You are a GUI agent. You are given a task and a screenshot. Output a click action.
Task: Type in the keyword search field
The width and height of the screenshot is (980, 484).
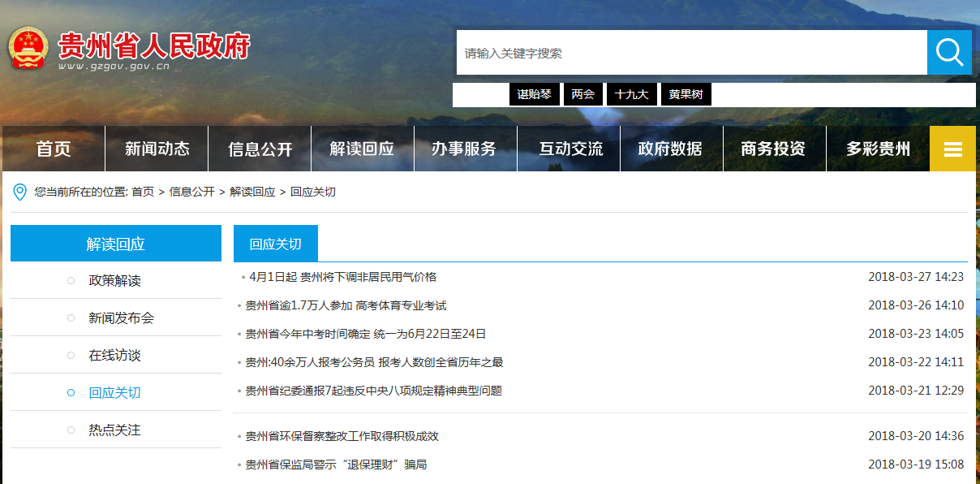691,53
